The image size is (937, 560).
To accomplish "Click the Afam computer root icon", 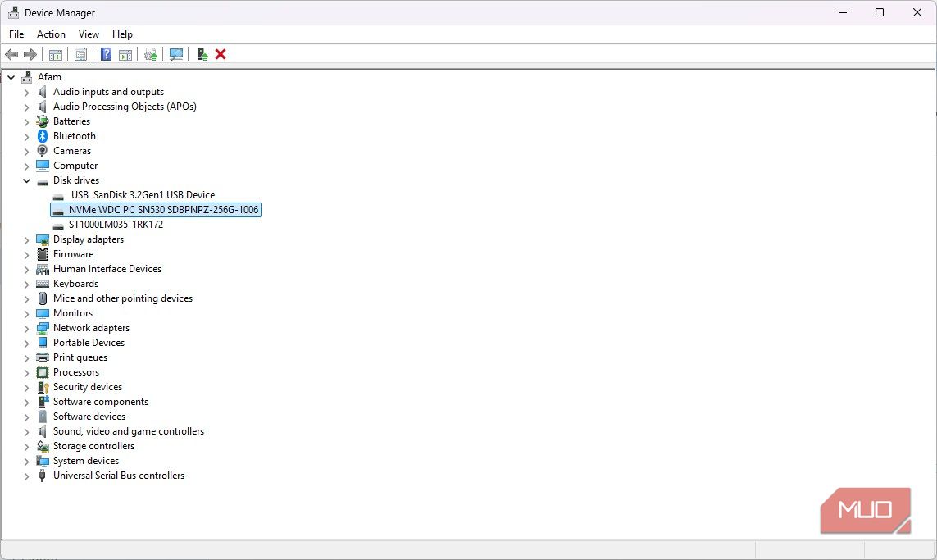I will pyautogui.click(x=27, y=77).
